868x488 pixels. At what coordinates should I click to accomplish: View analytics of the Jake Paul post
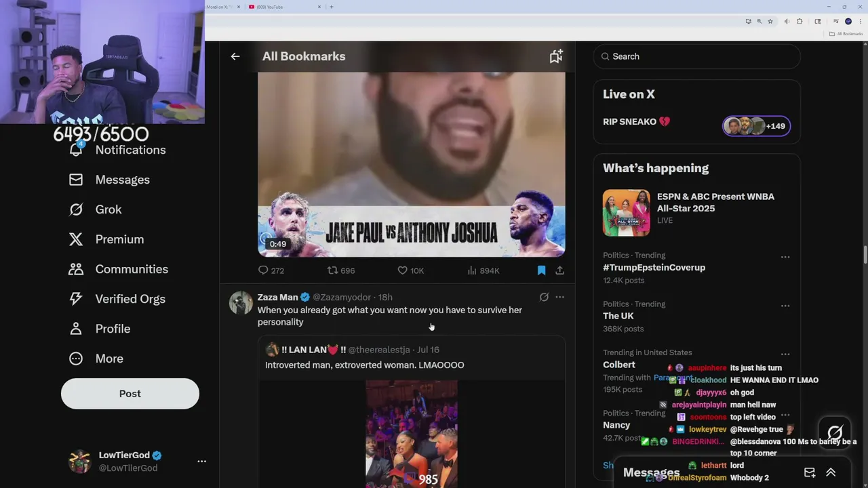click(483, 270)
